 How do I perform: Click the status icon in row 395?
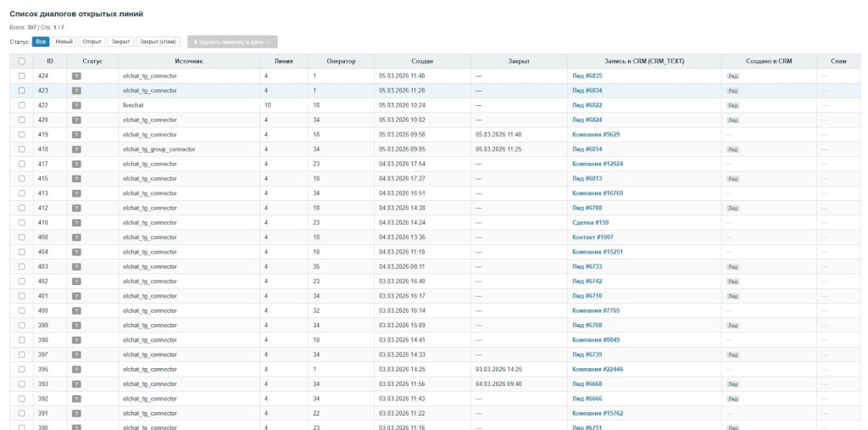coord(76,369)
